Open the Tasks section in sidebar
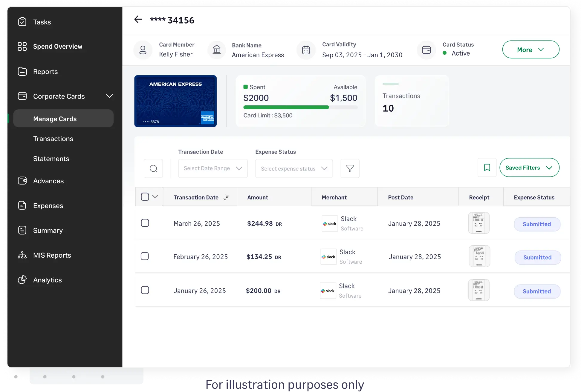 pyautogui.click(x=42, y=22)
